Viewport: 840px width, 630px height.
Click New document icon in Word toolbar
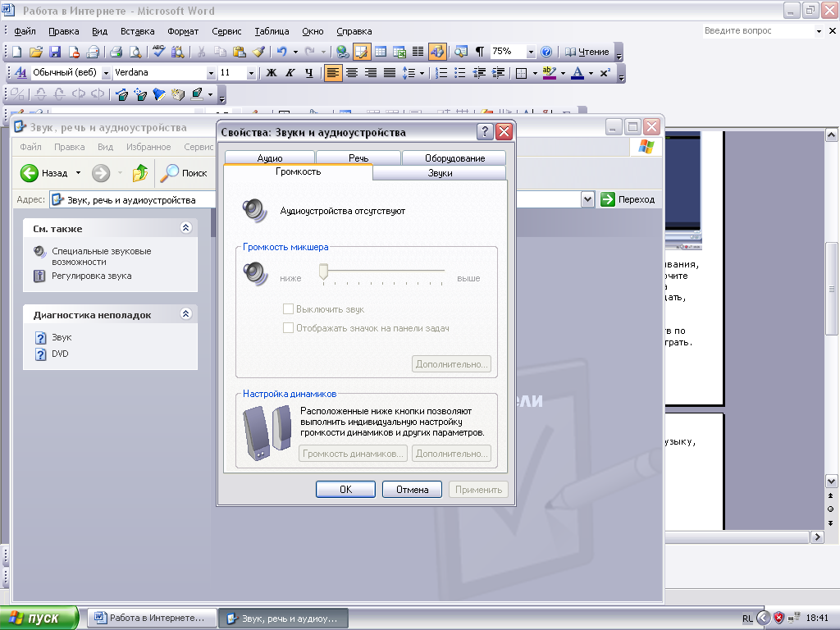pos(16,52)
